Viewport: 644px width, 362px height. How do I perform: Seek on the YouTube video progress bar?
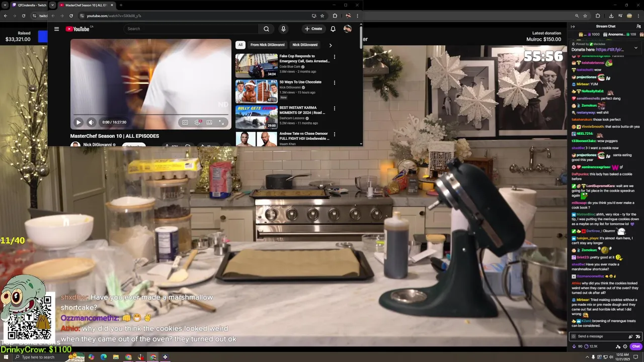tap(151, 115)
